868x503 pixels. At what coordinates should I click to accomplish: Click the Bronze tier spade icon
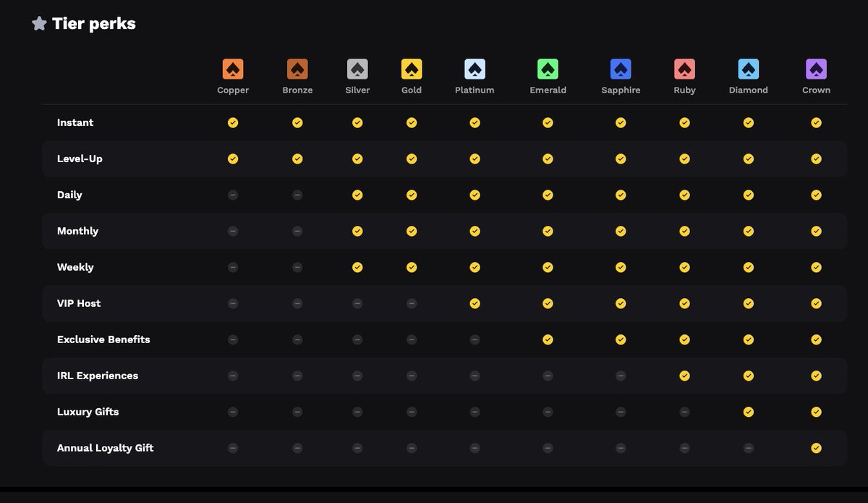coord(297,69)
